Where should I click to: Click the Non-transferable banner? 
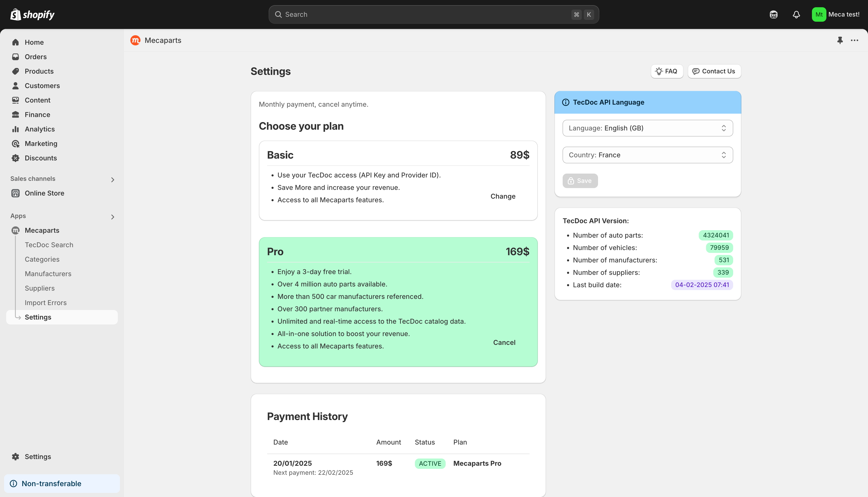(62, 484)
